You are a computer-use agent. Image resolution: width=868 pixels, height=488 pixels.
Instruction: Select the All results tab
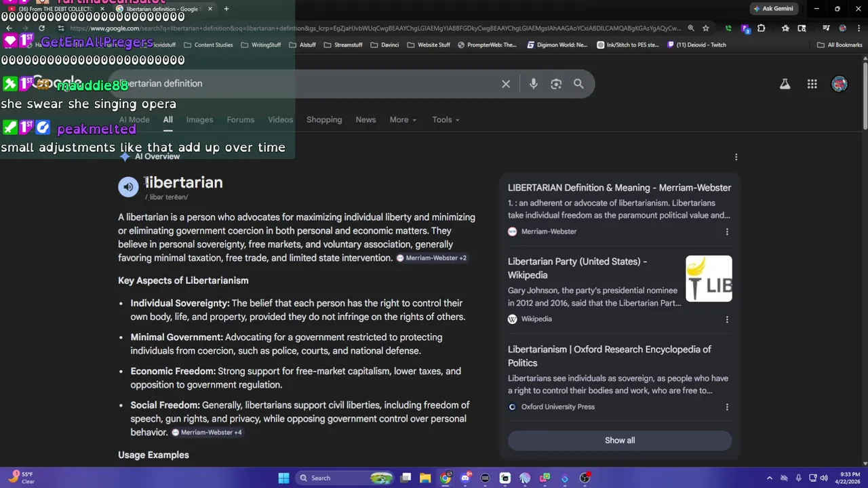point(167,120)
